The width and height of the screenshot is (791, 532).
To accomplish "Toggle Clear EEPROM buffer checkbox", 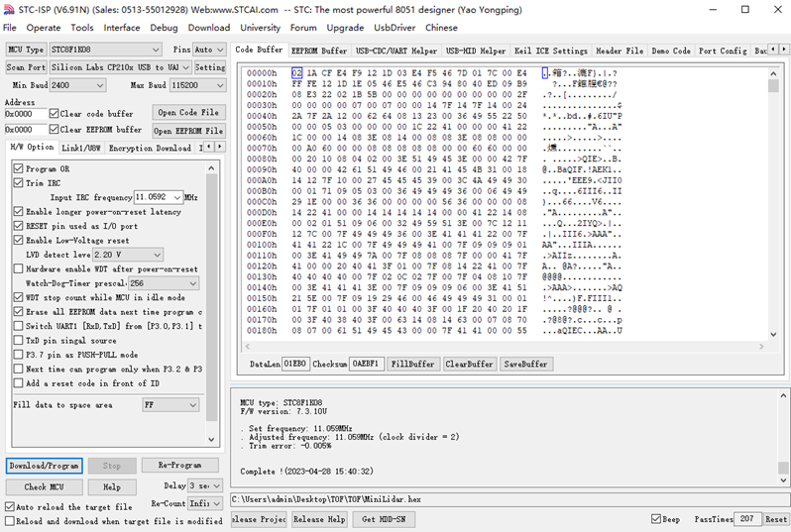I will click(54, 129).
